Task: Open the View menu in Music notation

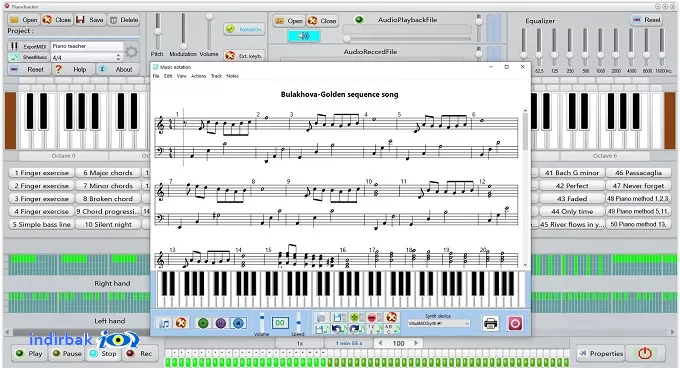Action: pyautogui.click(x=181, y=76)
